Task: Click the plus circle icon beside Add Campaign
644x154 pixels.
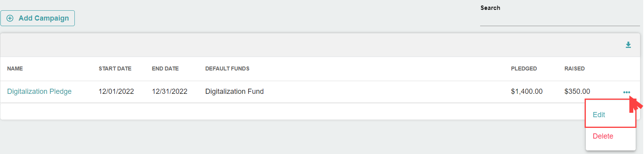Action: 10,18
